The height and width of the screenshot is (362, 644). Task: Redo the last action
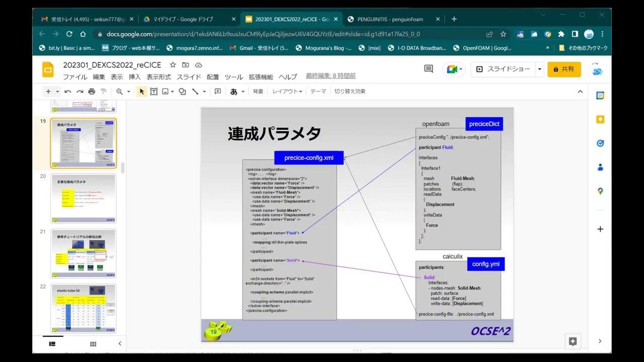79,92
